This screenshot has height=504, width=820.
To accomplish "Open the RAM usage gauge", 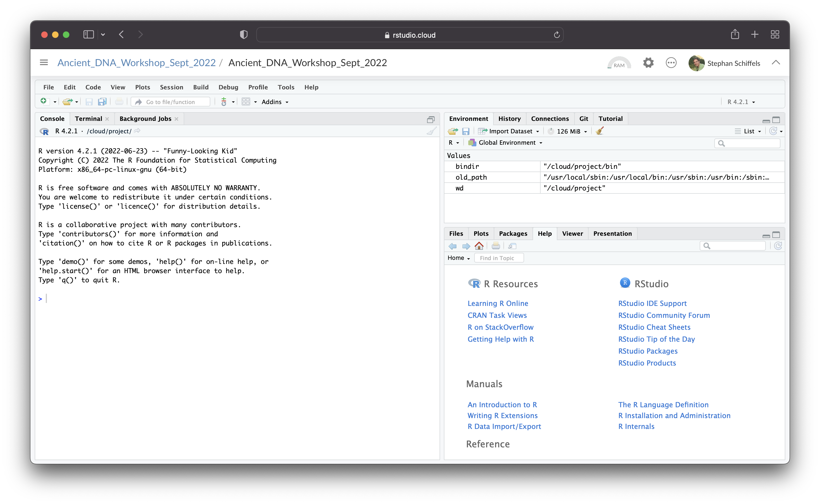I will (x=619, y=63).
